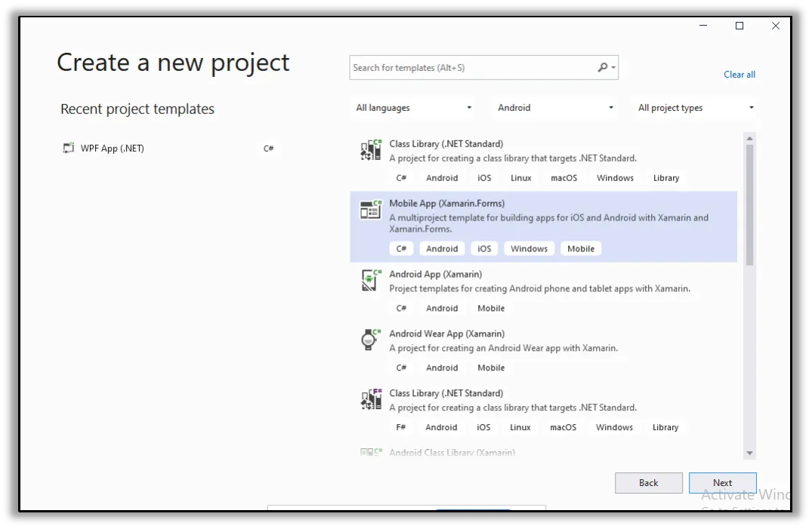The image size is (812, 529).
Task: Click the magnifier search icon
Action: point(602,67)
